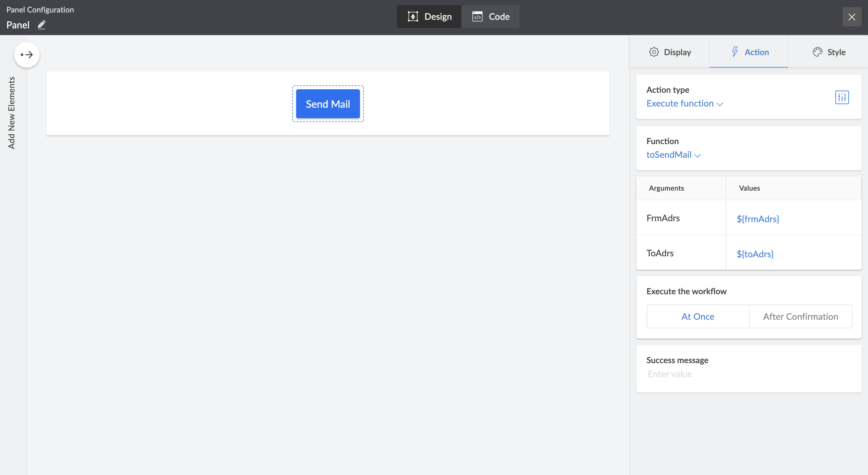Click the arrow icon to expand elements sidebar
This screenshot has width=868, height=475.
26,55
